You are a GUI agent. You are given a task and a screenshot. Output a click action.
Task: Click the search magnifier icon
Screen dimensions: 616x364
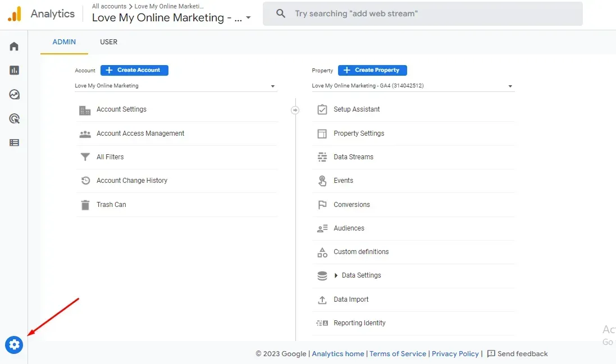[281, 13]
